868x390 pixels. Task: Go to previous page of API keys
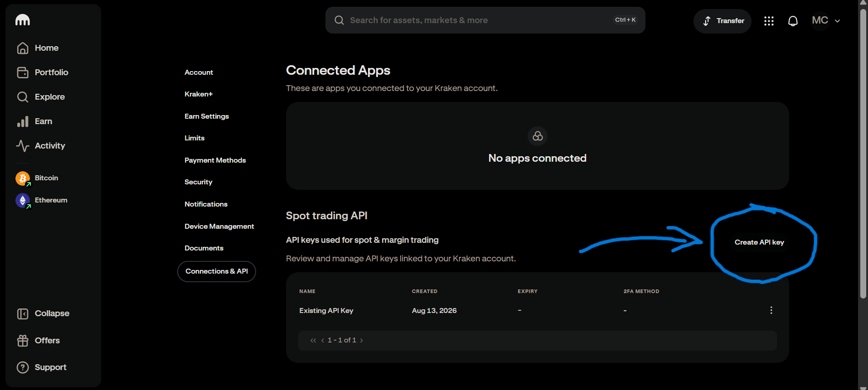pos(322,340)
